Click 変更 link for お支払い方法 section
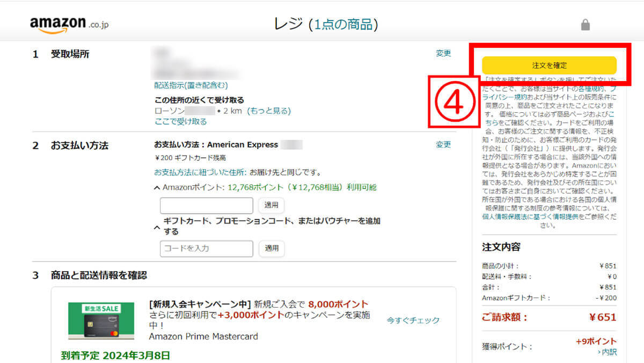Image resolution: width=644 pixels, height=363 pixels. (x=443, y=144)
